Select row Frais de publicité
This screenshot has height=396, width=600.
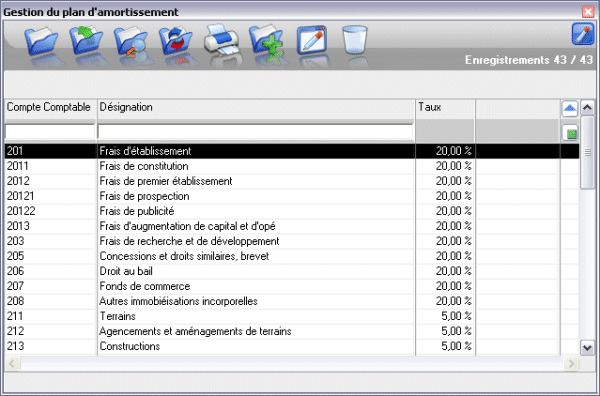292,211
